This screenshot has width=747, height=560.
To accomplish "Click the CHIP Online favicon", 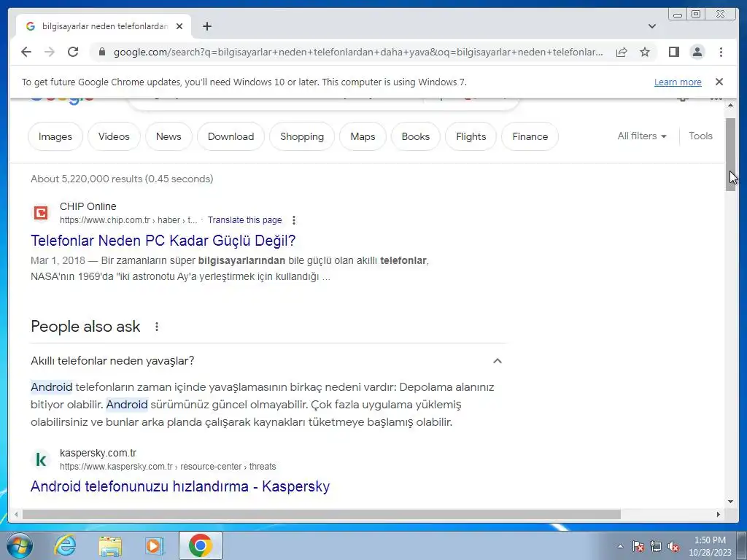I will coord(41,212).
